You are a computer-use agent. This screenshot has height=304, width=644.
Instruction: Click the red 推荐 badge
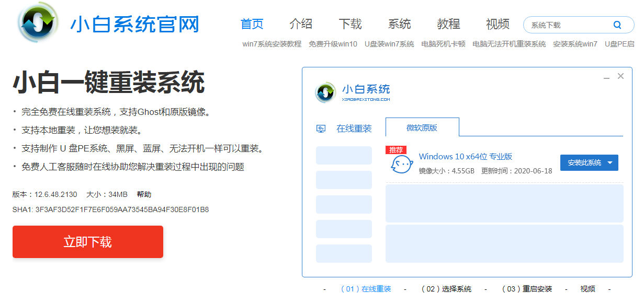[396, 150]
